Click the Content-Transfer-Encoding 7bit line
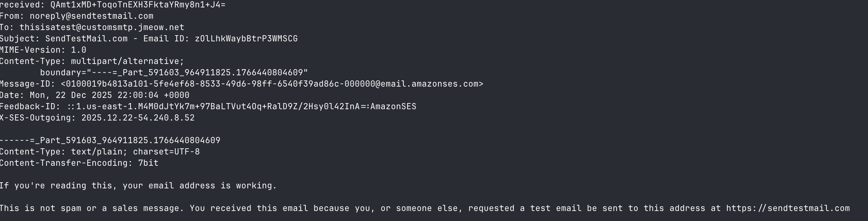Image resolution: width=868 pixels, height=221 pixels. click(79, 163)
